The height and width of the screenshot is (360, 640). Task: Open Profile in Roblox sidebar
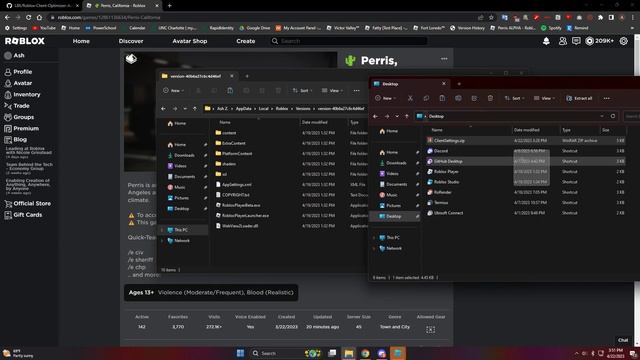[18, 71]
